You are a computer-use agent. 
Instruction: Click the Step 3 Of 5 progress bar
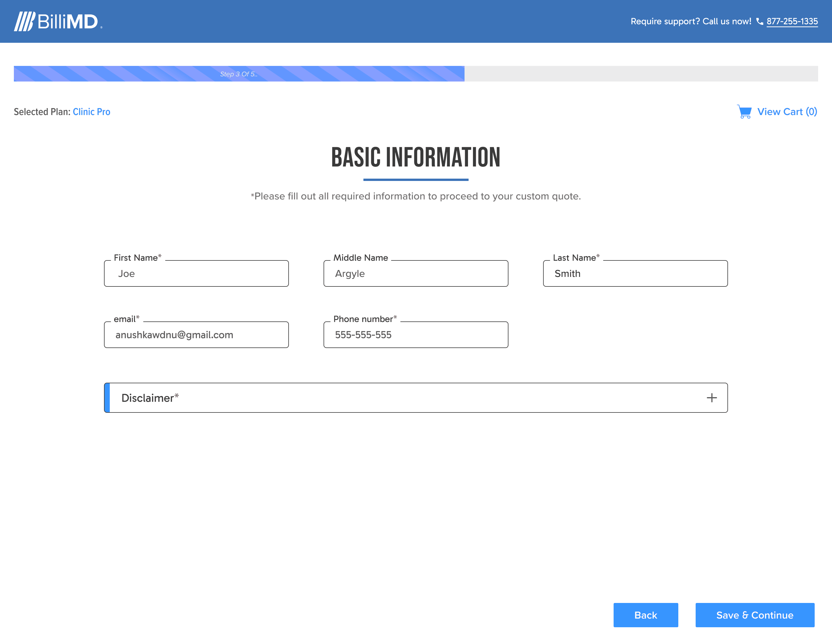tap(239, 74)
